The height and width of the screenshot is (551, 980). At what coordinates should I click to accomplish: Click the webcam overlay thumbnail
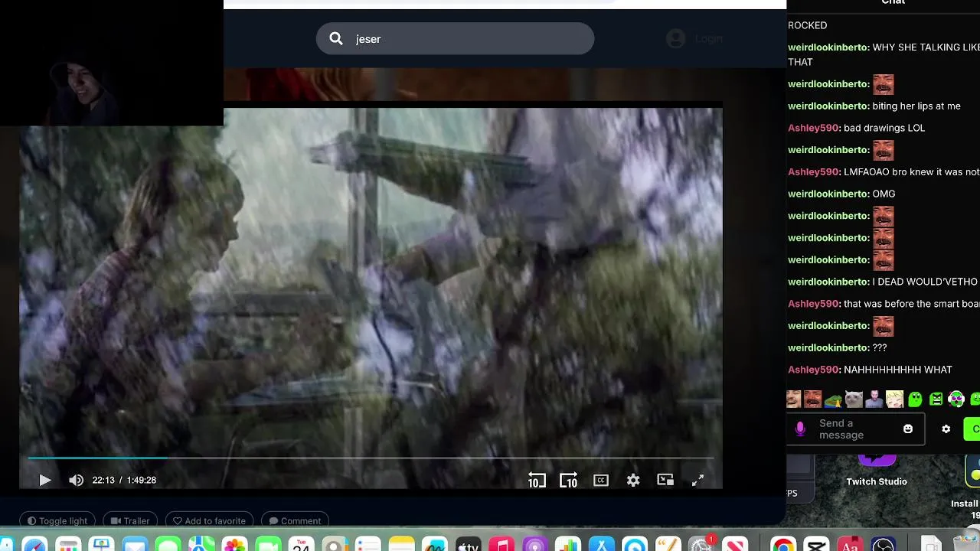pyautogui.click(x=112, y=63)
